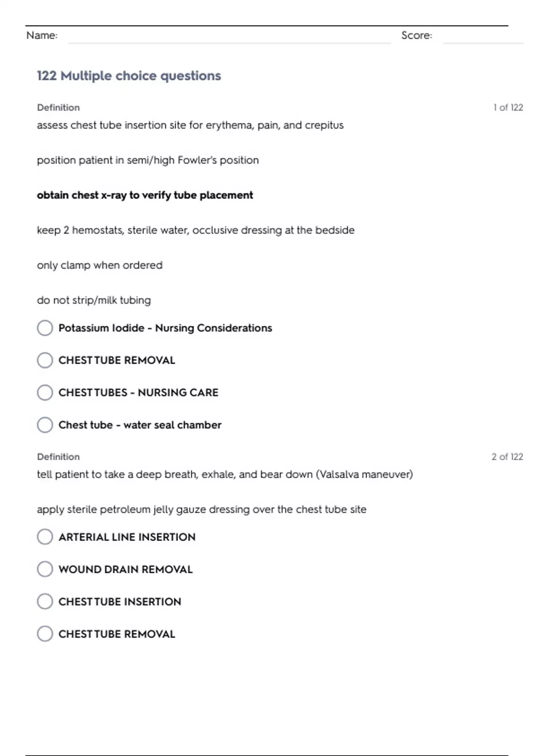
Task: Choose the WOUND DRAIN REMOVAL answer
Action: (45, 569)
